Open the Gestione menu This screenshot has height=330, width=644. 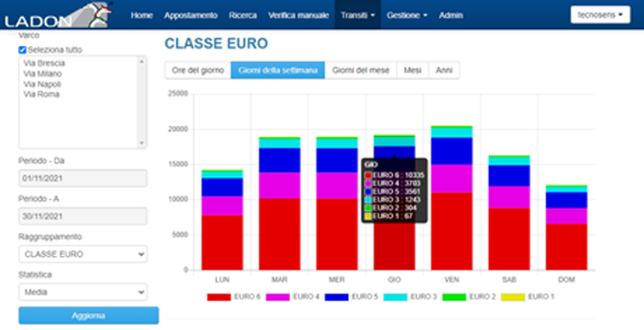(407, 15)
